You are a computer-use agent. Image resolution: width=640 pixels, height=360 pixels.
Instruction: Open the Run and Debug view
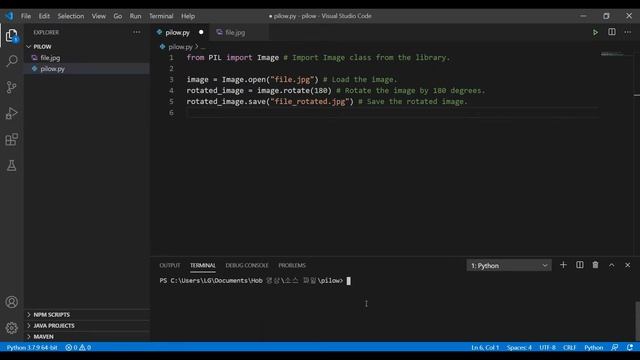(x=11, y=113)
